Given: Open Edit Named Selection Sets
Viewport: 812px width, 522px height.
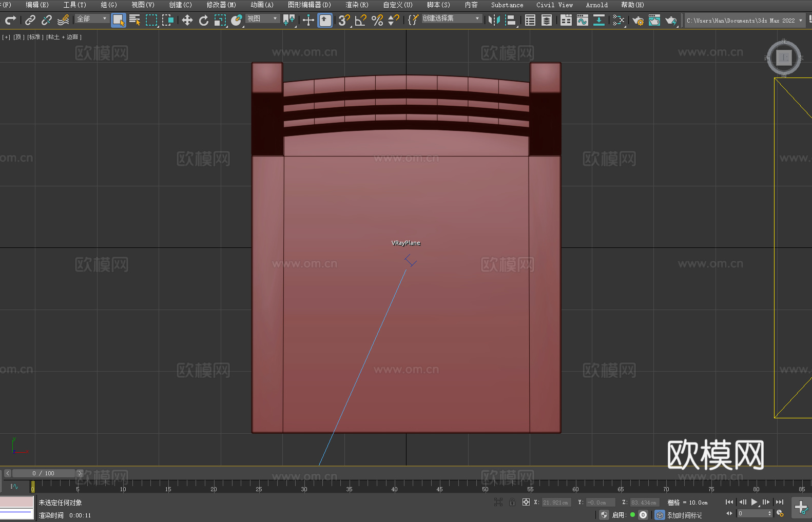Looking at the screenshot, I should [413, 20].
